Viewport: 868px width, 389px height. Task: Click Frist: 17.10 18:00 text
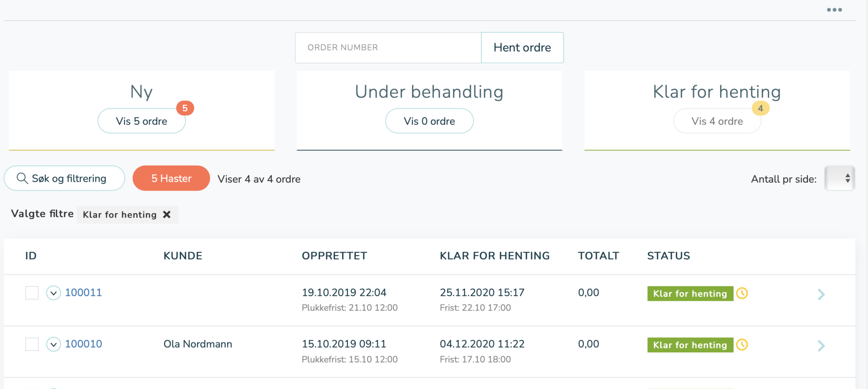(475, 359)
